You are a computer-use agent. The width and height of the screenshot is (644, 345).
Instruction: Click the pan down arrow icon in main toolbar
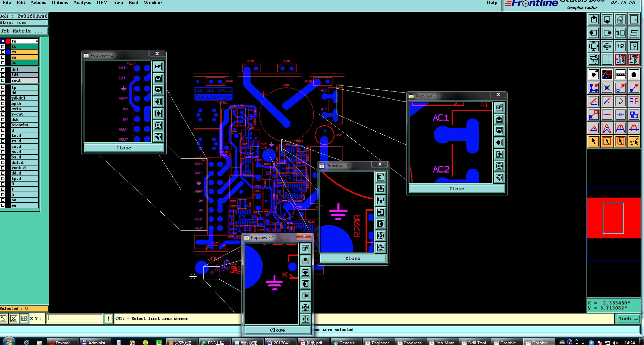click(607, 19)
